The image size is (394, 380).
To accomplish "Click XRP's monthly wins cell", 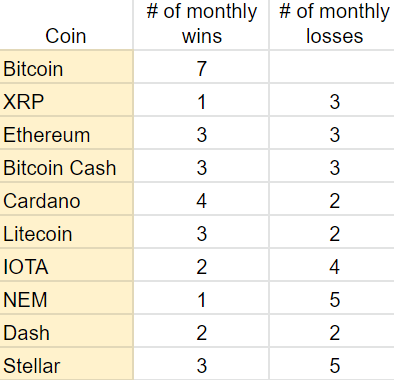I will (x=201, y=100).
